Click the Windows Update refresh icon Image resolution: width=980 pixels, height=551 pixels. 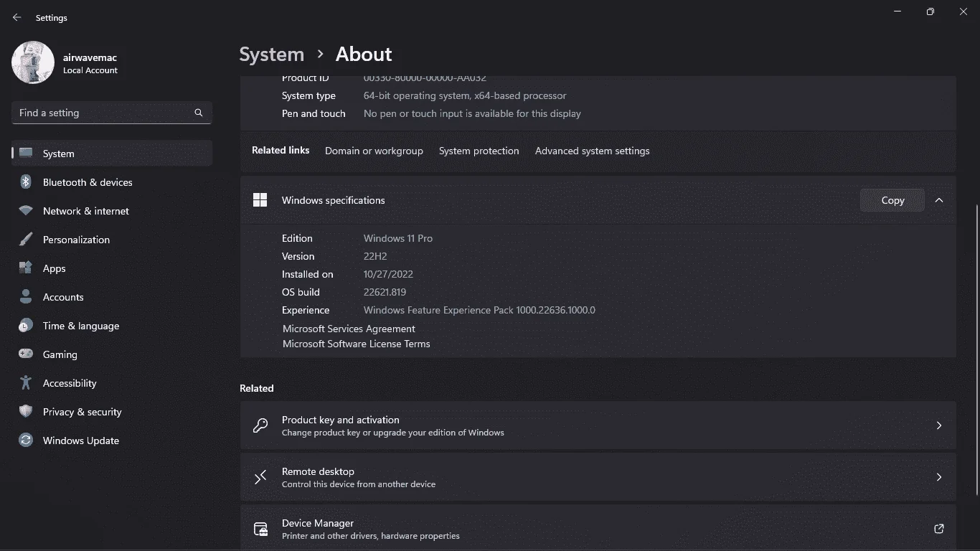[26, 441]
